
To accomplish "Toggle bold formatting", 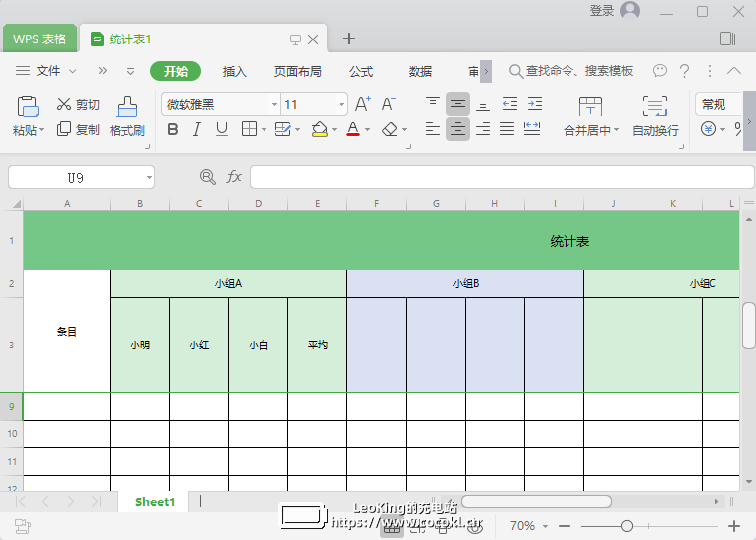I will pyautogui.click(x=172, y=129).
